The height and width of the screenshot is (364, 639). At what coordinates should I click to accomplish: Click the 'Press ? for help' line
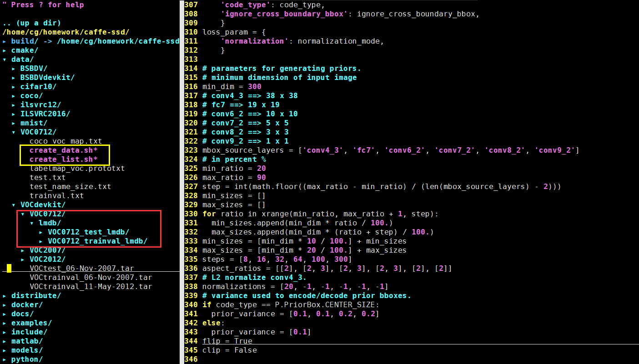43,5
